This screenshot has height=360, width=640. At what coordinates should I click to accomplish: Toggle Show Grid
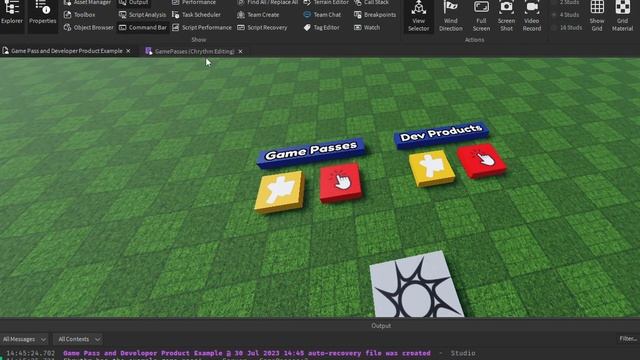pos(597,16)
